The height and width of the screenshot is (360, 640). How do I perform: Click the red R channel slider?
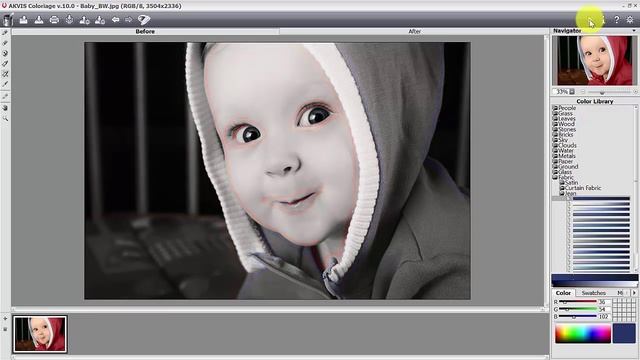(578, 302)
